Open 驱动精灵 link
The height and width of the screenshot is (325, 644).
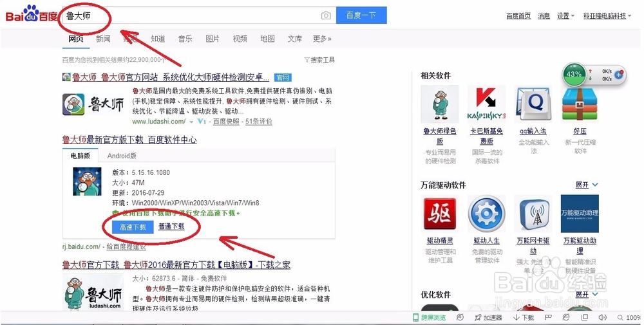click(440, 241)
